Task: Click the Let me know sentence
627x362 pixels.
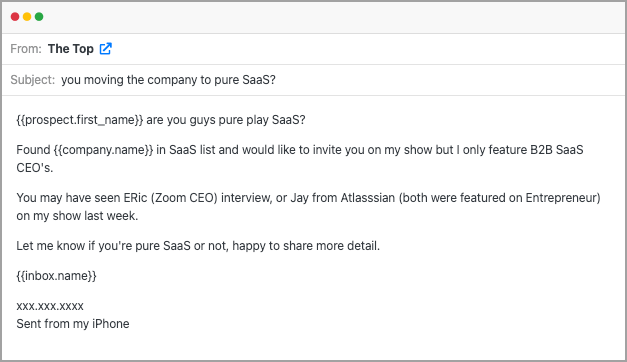Action: (x=198, y=246)
